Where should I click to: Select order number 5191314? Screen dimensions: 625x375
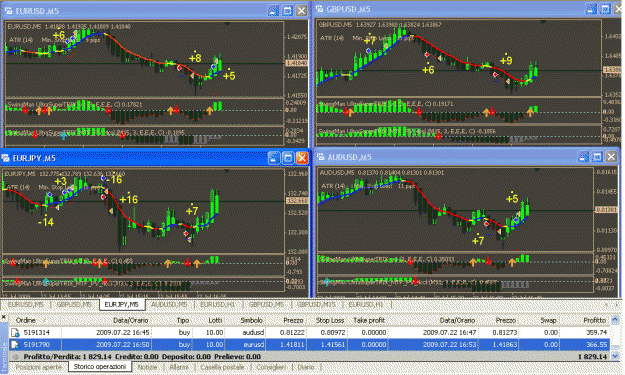pos(37,332)
